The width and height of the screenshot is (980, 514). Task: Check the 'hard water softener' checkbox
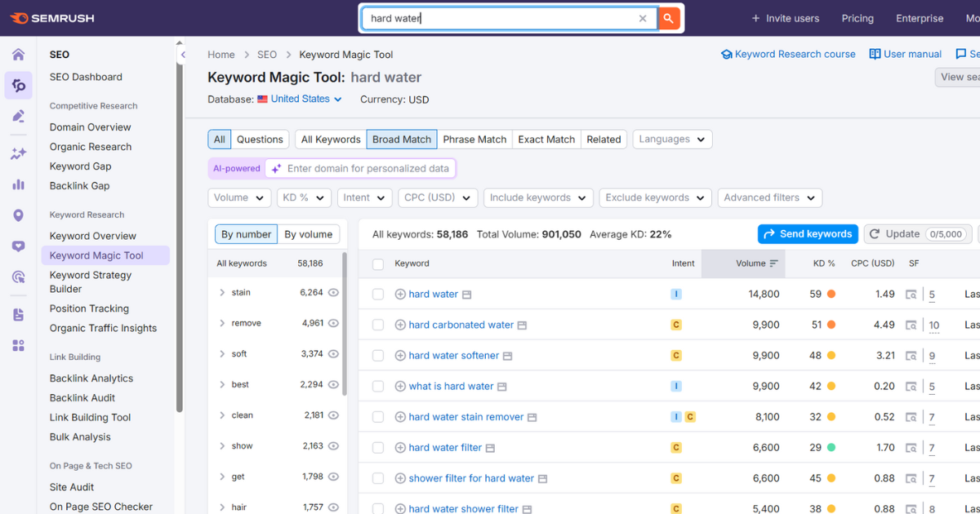pos(378,356)
